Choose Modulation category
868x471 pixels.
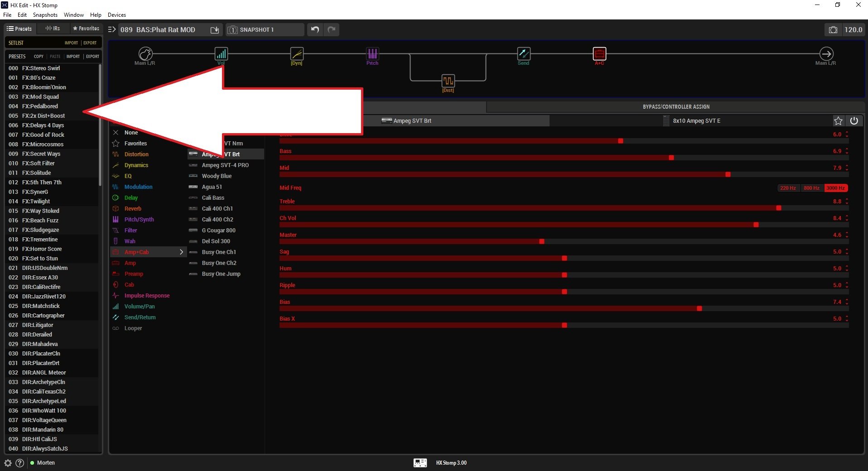point(138,187)
